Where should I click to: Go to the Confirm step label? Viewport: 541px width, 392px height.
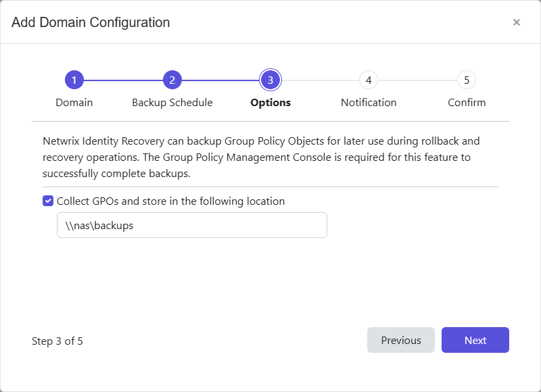(x=466, y=102)
